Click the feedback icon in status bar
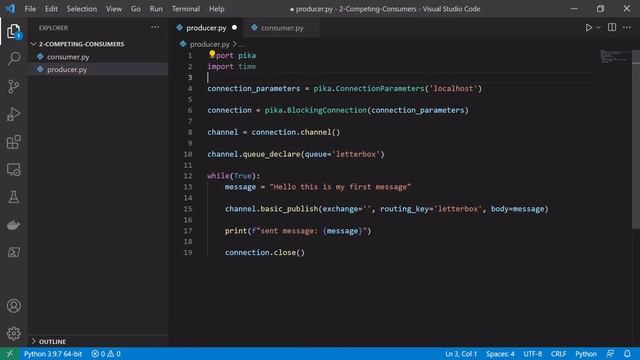Viewport: 640px width, 360px height. [610, 354]
